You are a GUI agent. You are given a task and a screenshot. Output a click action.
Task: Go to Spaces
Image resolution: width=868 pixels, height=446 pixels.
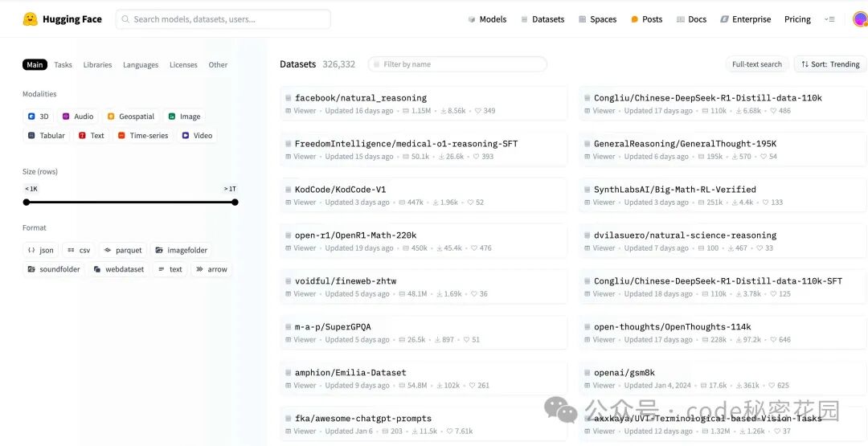pos(597,19)
